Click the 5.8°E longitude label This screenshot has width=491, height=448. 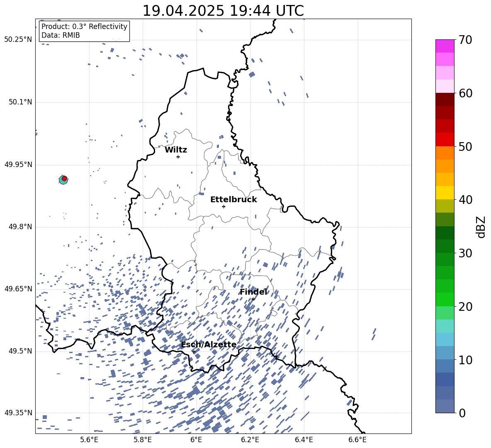(143, 440)
